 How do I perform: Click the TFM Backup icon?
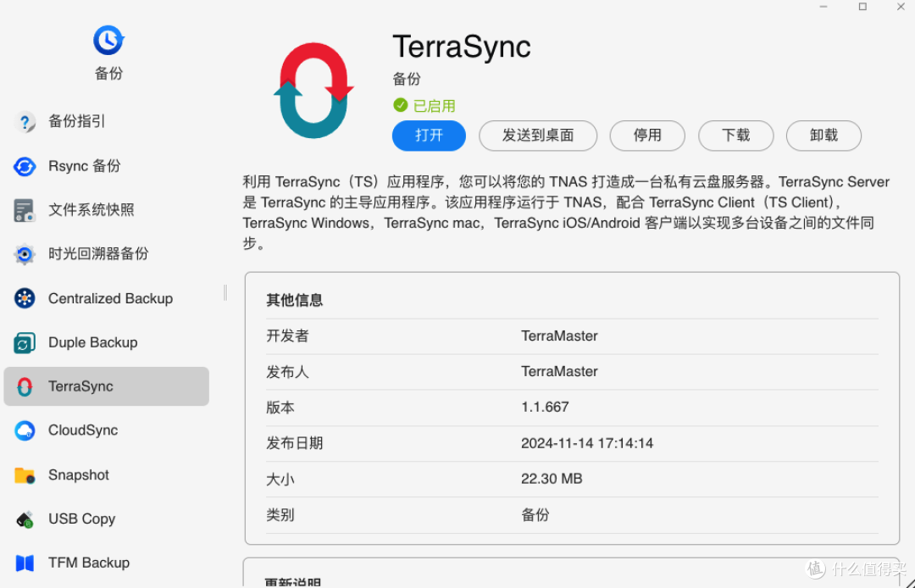[x=25, y=563]
